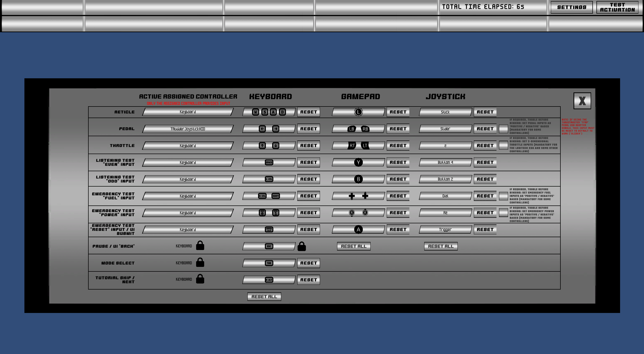Viewport: 644px width, 354px height.
Task: Open the Pedal controller dropdown showing TRudderJoystickHID
Action: pyautogui.click(x=188, y=129)
